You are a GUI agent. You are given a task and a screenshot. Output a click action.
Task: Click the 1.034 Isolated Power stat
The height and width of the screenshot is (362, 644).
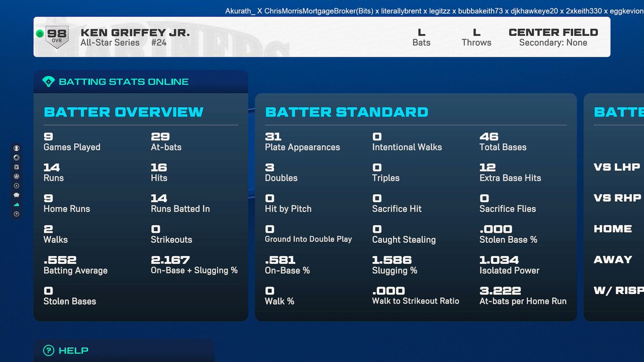[x=509, y=265]
